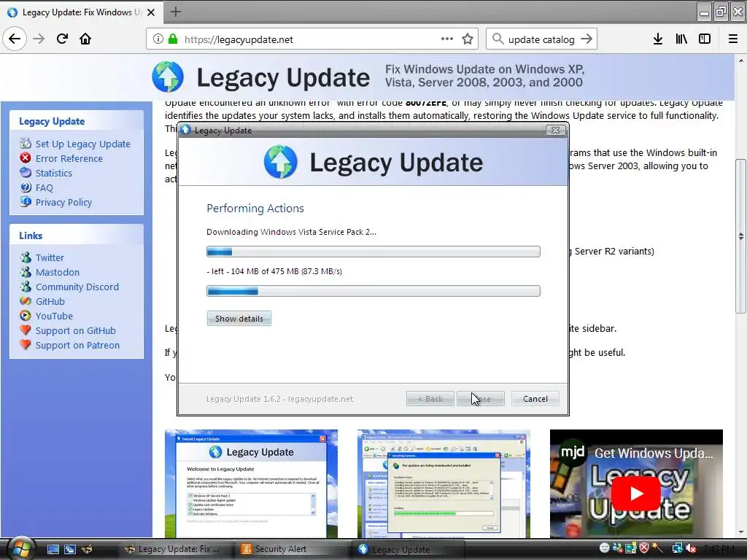Viewport: 747px width, 560px height.
Task: Click the red Error Reference icon
Action: tap(26, 157)
